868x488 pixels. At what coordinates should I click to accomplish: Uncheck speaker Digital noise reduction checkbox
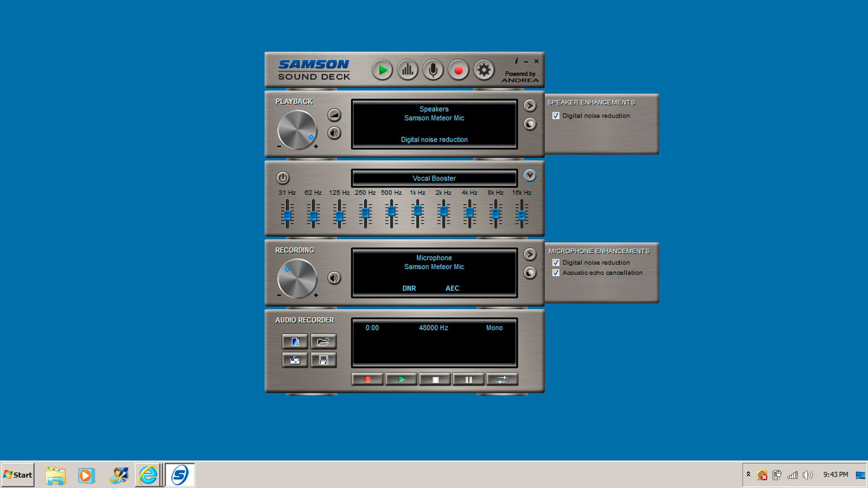tap(556, 115)
